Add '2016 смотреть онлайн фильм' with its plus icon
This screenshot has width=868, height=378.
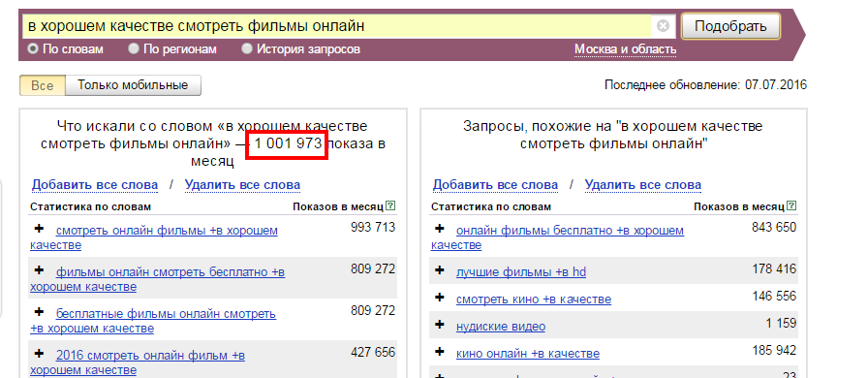pos(39,353)
